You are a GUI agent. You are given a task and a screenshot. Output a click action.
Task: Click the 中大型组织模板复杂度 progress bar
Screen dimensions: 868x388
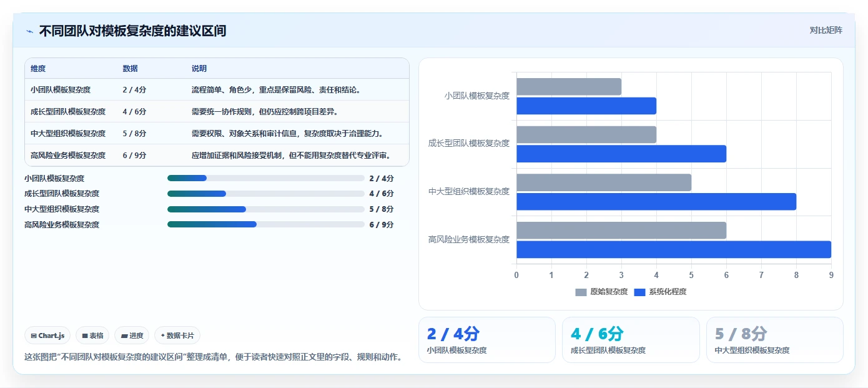tap(265, 209)
